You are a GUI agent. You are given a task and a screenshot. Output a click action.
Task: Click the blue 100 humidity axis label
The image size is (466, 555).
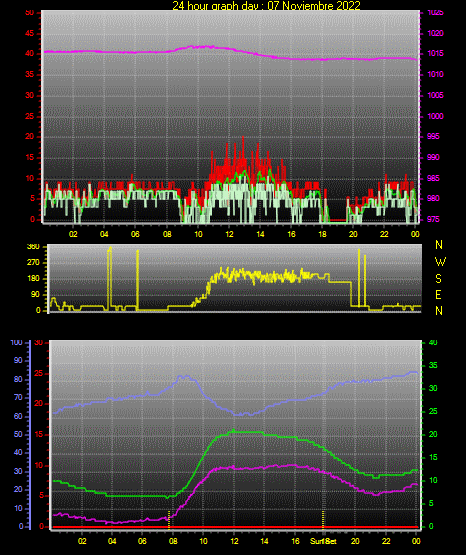(16, 343)
